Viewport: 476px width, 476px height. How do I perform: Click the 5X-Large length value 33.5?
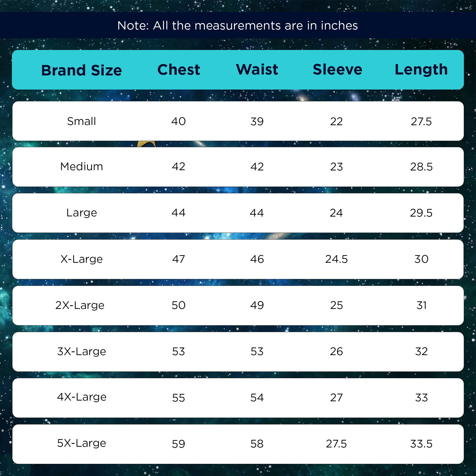(421, 444)
